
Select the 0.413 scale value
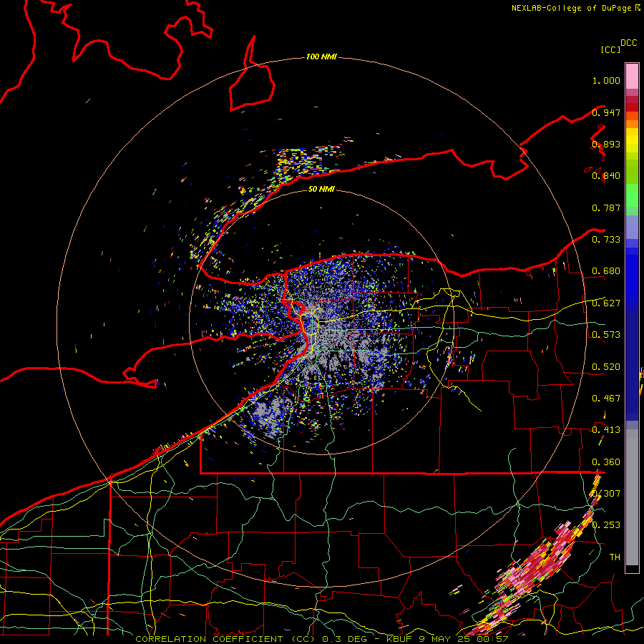[606, 430]
